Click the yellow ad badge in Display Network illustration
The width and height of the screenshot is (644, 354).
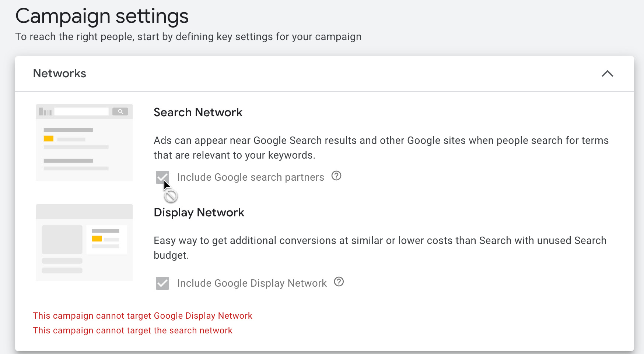97,239
